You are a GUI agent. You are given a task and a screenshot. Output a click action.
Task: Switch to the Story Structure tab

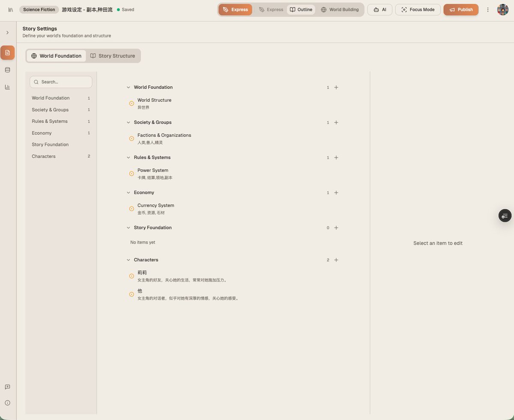tap(113, 56)
